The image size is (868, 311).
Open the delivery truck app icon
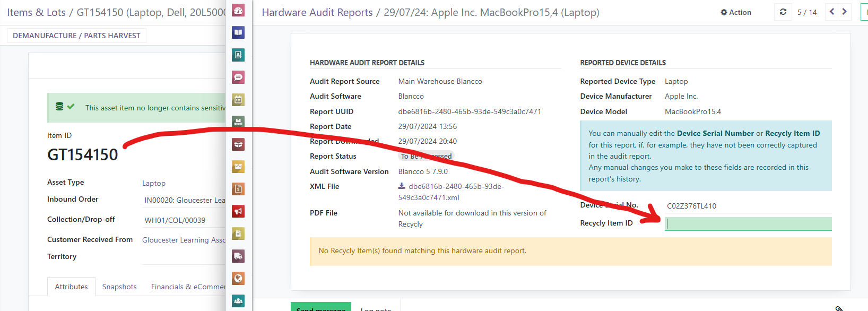(x=238, y=256)
